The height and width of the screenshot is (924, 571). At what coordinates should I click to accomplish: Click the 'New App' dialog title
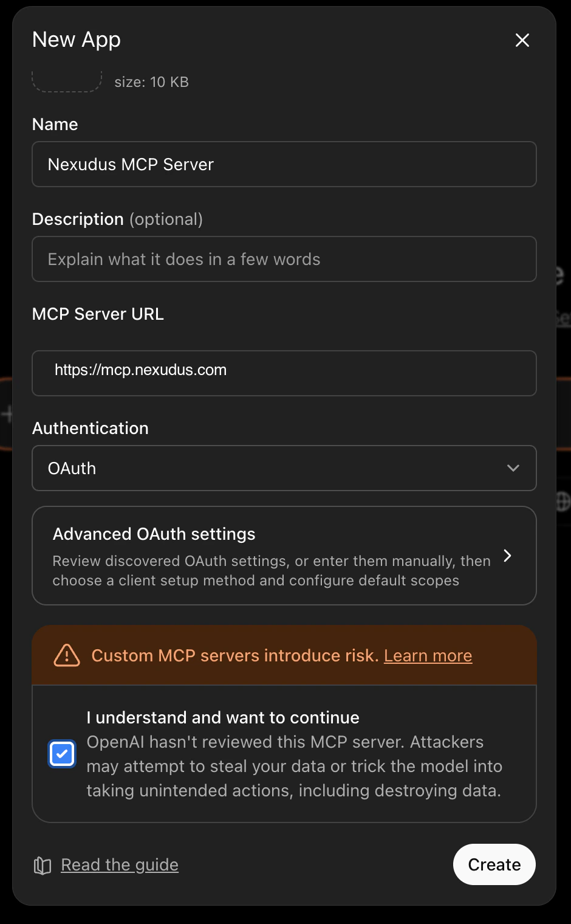77,40
